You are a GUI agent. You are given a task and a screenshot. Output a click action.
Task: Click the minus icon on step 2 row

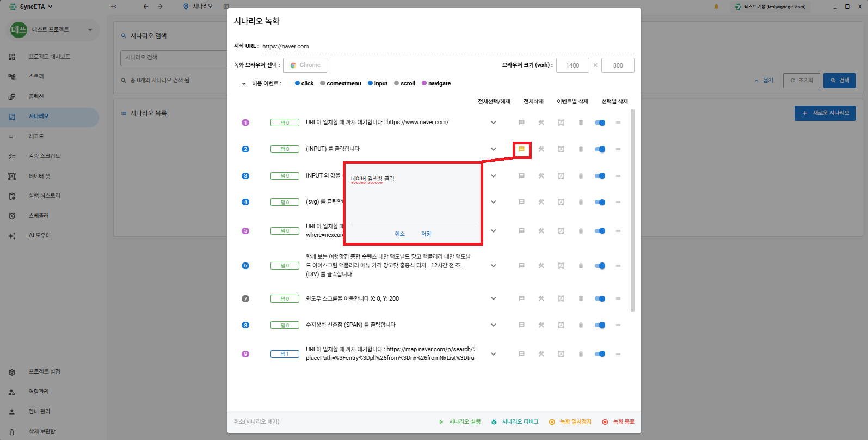(x=618, y=149)
